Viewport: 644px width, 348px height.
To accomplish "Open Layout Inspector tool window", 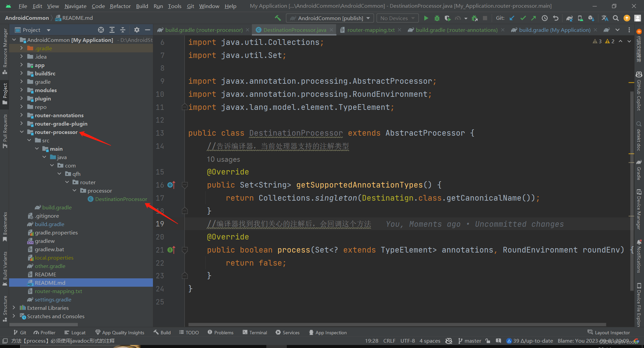I will (x=609, y=333).
